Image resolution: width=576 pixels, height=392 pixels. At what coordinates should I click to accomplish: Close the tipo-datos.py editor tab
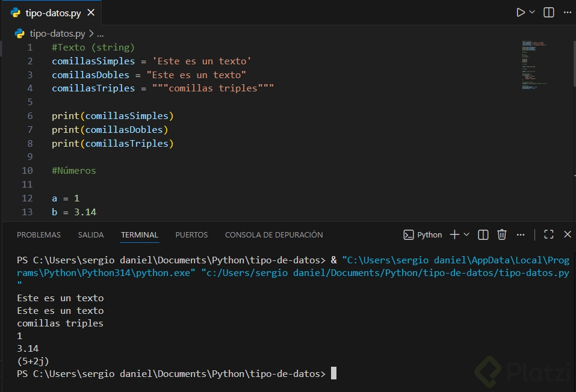(91, 13)
